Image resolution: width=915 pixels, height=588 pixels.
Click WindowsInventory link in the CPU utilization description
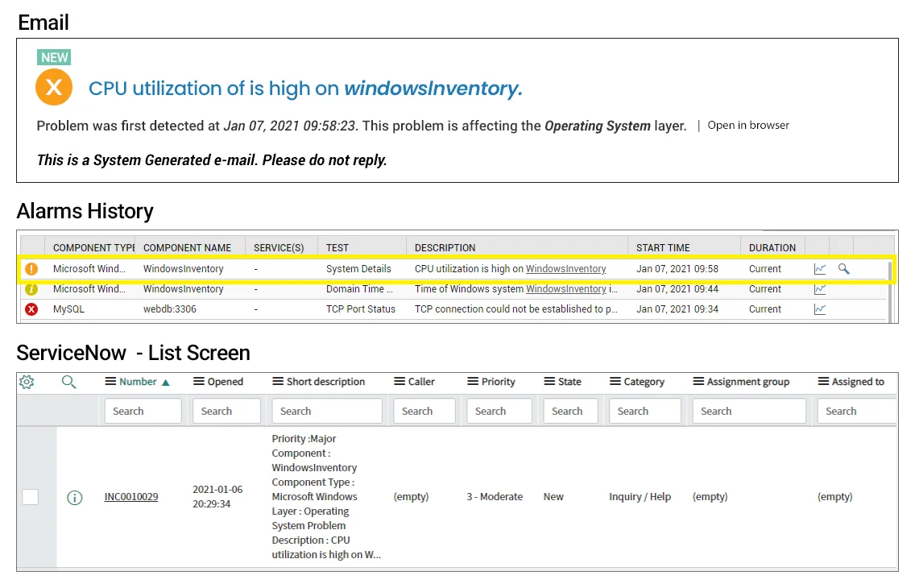click(x=566, y=269)
